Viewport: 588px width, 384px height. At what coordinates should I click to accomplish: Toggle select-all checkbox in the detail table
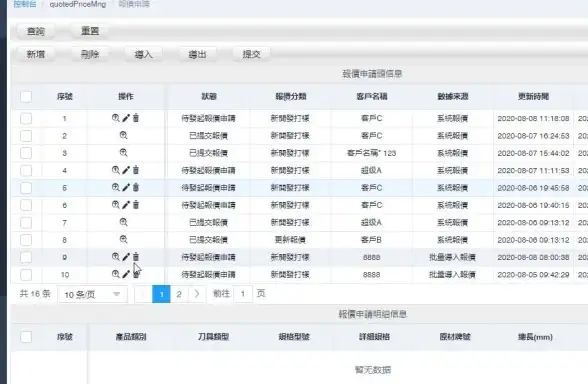coord(26,337)
